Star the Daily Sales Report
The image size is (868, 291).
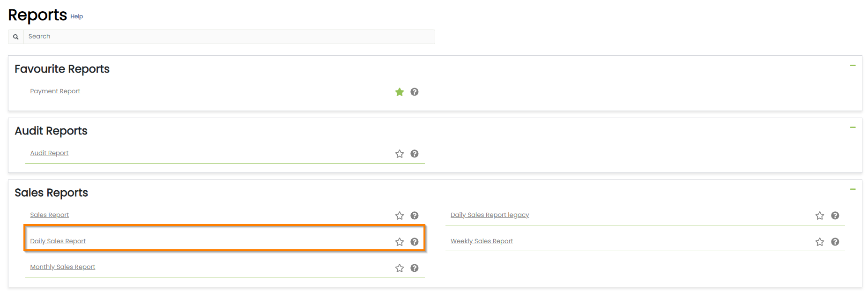(400, 242)
